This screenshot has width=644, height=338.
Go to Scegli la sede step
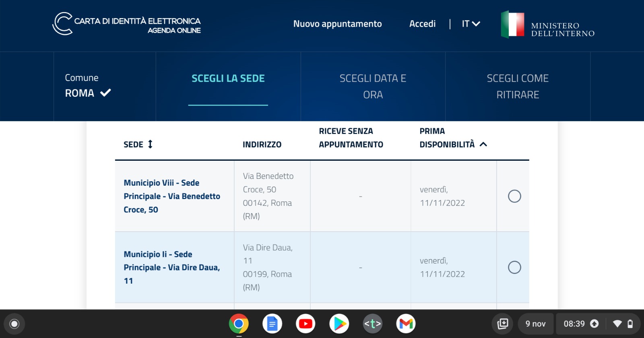pyautogui.click(x=228, y=79)
